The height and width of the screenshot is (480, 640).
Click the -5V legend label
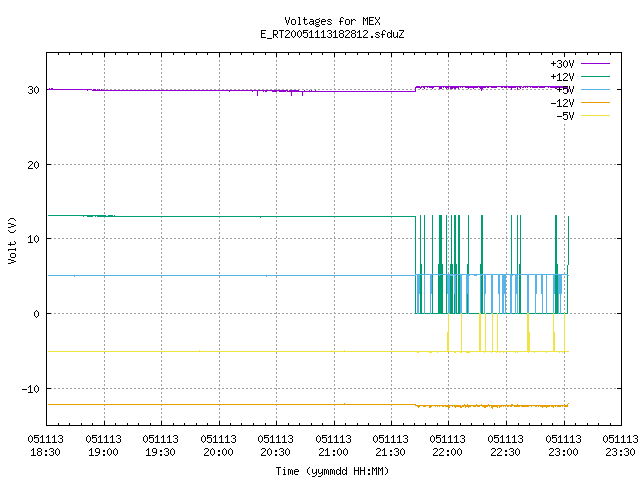click(x=565, y=116)
